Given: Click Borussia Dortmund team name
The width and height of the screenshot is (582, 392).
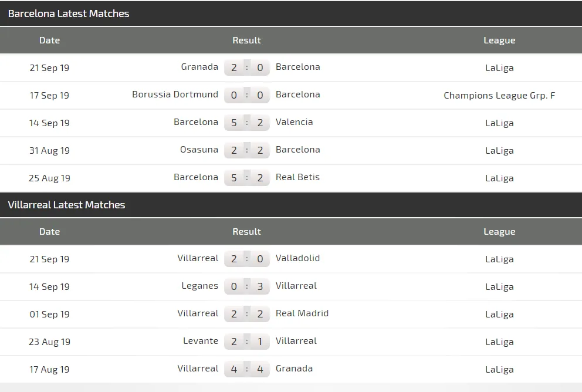Looking at the screenshot, I should 175,94.
